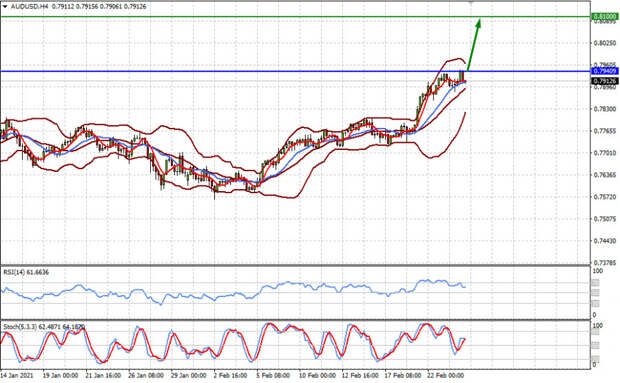The image size is (620, 383).
Task: Click the OHLC values 0.79112 0.79156 0.79061 0.79126
Action: click(x=99, y=6)
